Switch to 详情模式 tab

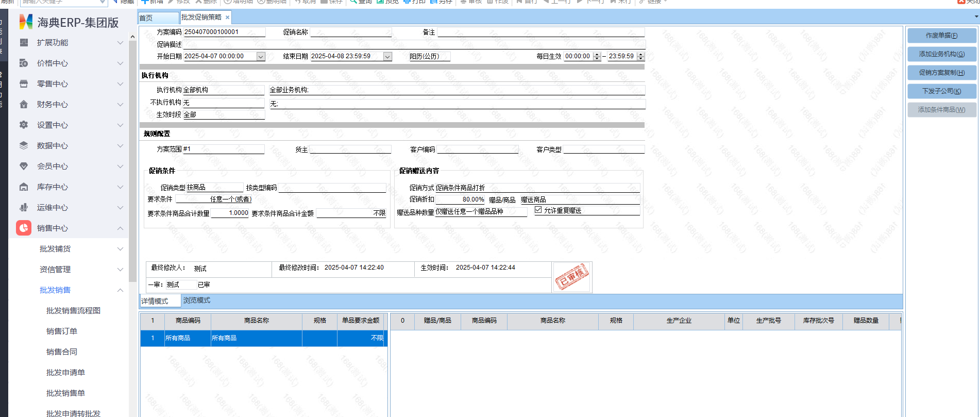[160, 301]
